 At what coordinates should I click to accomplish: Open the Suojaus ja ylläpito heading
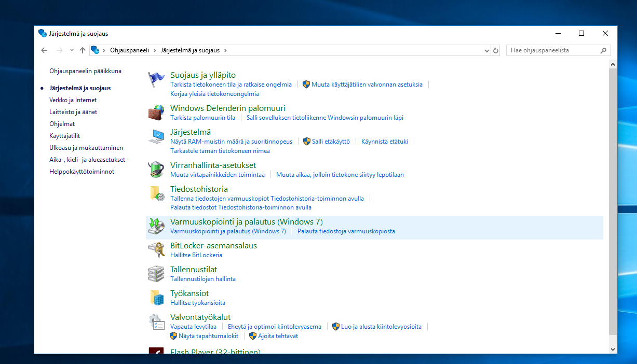point(203,75)
